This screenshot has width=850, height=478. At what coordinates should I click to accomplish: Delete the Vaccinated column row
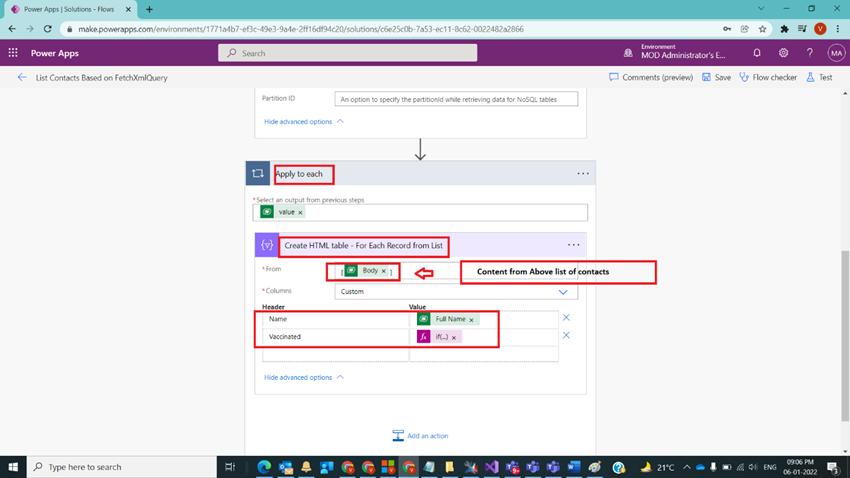click(x=566, y=335)
